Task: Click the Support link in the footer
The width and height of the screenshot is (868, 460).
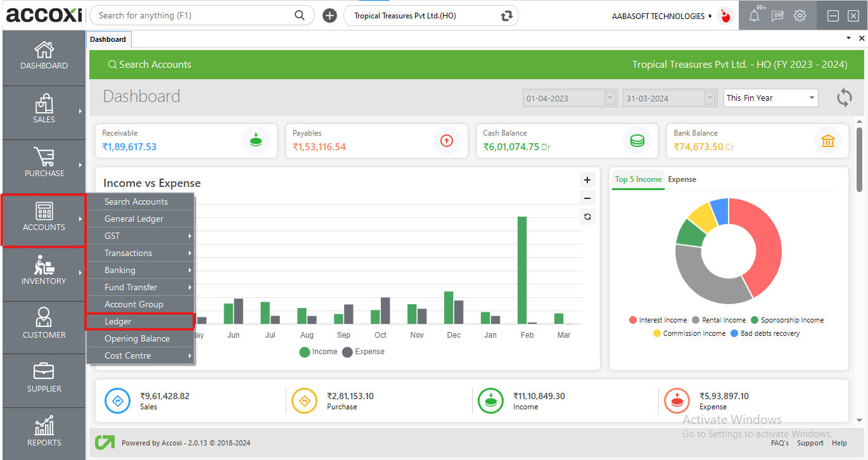Action: 810,443
